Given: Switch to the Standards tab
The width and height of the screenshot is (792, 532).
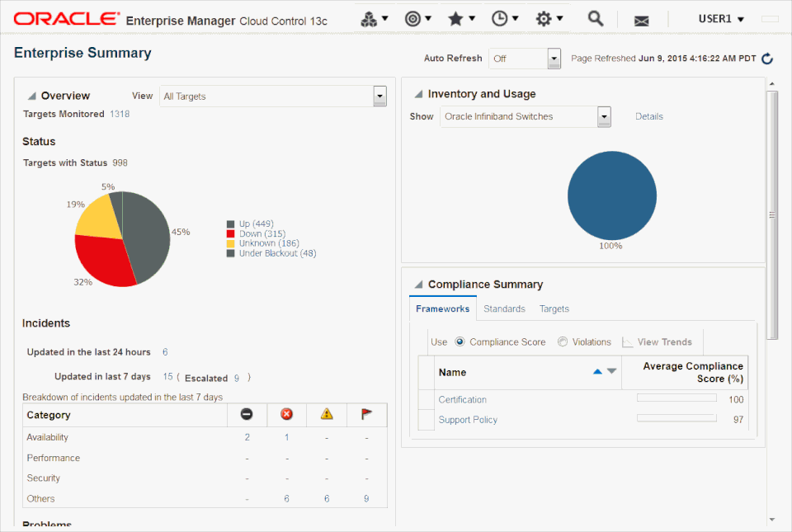Looking at the screenshot, I should pyautogui.click(x=504, y=308).
